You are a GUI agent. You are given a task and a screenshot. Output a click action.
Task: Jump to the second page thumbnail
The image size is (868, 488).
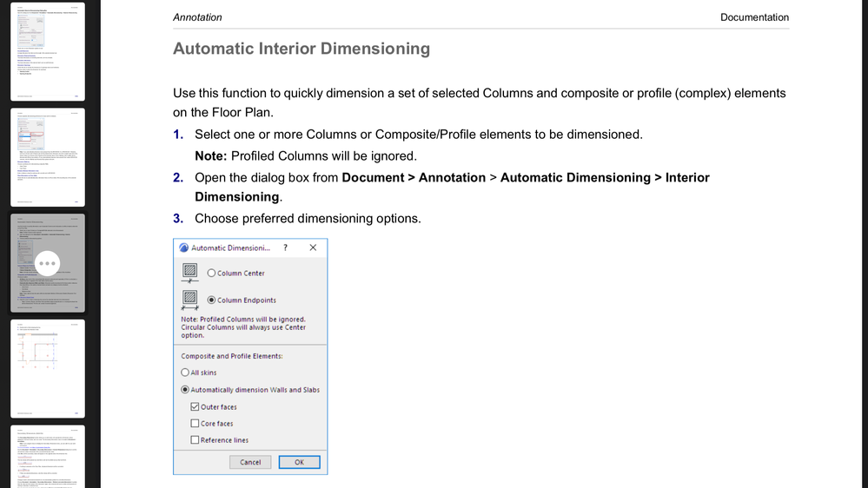coord(48,156)
